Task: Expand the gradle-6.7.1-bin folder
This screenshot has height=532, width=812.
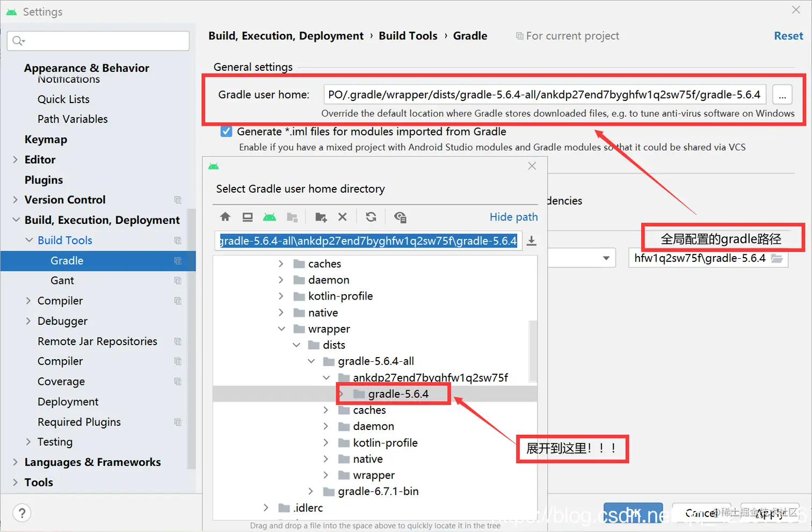Action: click(310, 491)
